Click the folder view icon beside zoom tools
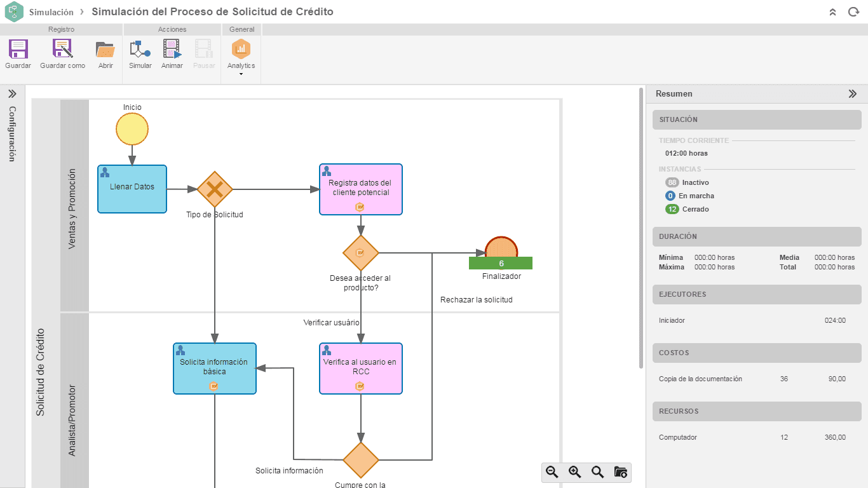The height and width of the screenshot is (488, 868). (x=621, y=471)
